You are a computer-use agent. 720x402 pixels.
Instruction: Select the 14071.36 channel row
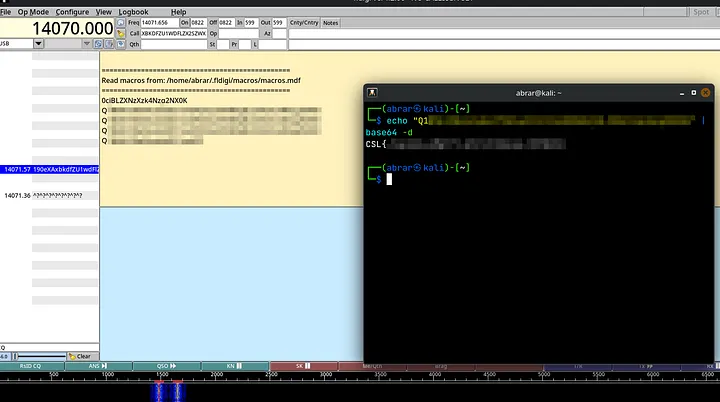[50, 196]
